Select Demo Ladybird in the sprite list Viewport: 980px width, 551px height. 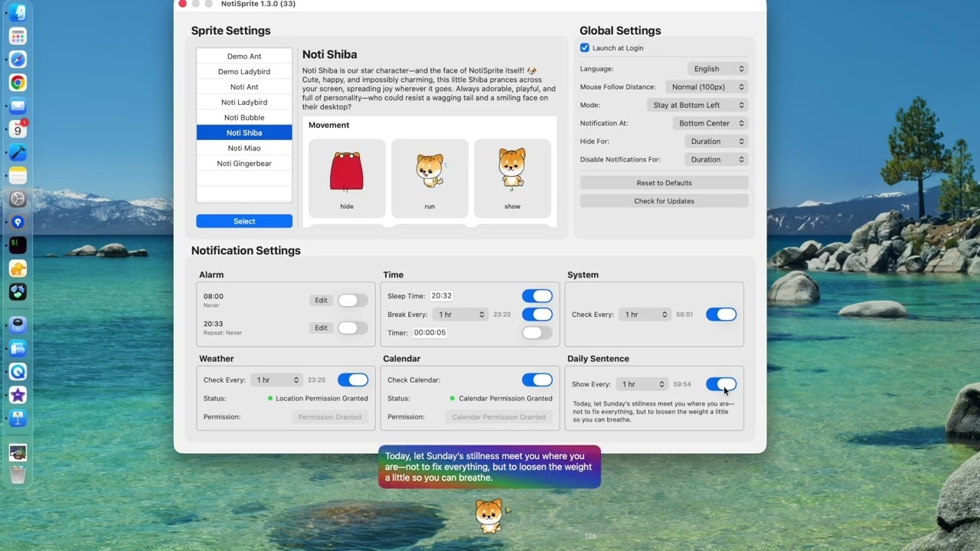pos(243,71)
